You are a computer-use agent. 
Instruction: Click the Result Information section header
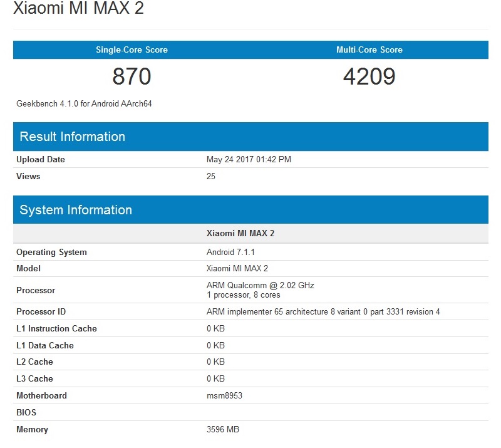pos(72,136)
